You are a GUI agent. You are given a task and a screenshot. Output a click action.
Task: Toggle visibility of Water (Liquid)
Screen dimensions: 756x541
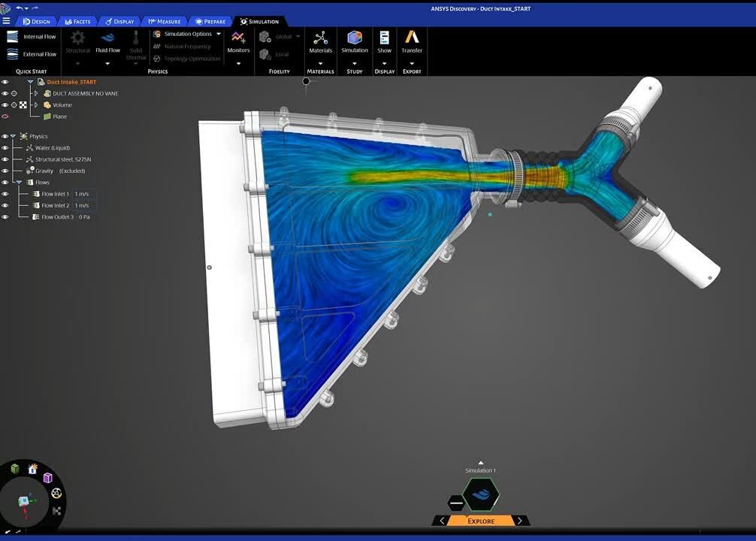[5, 148]
